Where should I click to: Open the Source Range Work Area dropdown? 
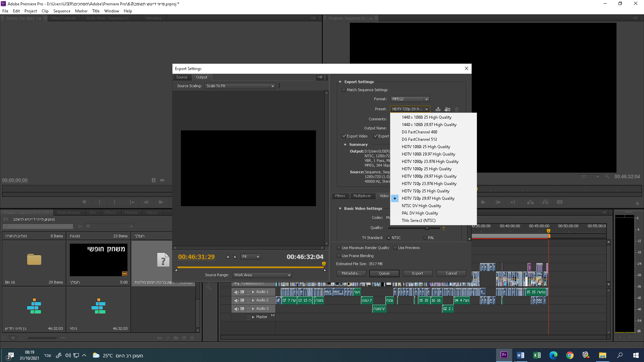[262, 275]
